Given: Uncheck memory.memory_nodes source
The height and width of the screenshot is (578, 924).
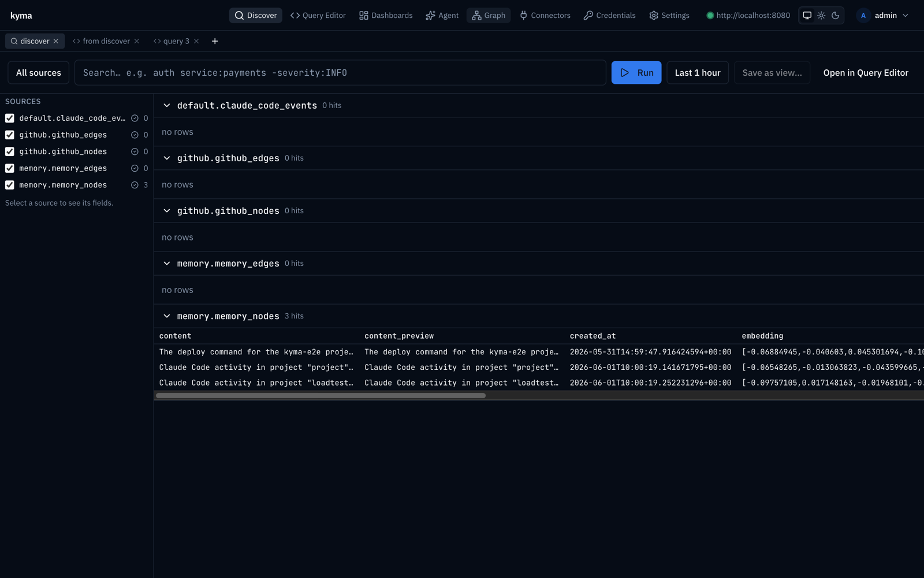Looking at the screenshot, I should tap(10, 185).
